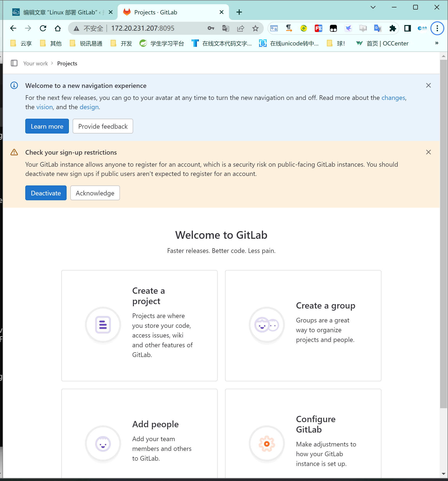The width and height of the screenshot is (448, 481).
Task: Expand the hidden bookmarks overflow chevron
Action: (x=437, y=43)
